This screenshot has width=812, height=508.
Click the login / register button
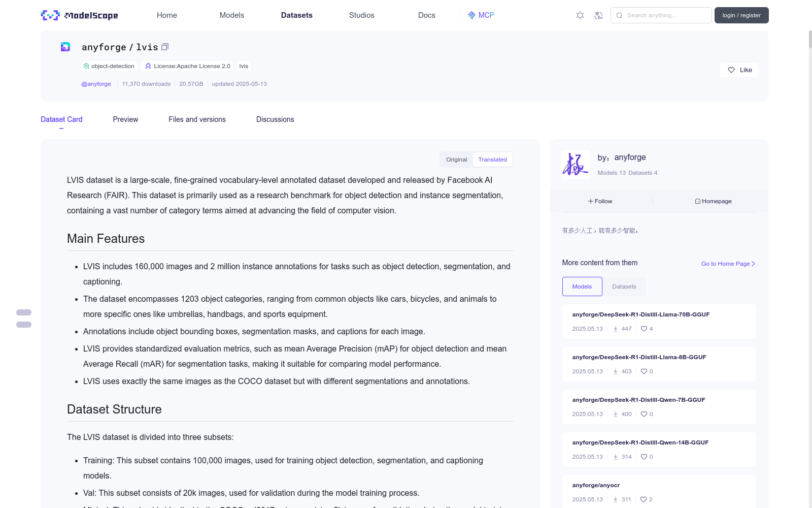pos(741,15)
